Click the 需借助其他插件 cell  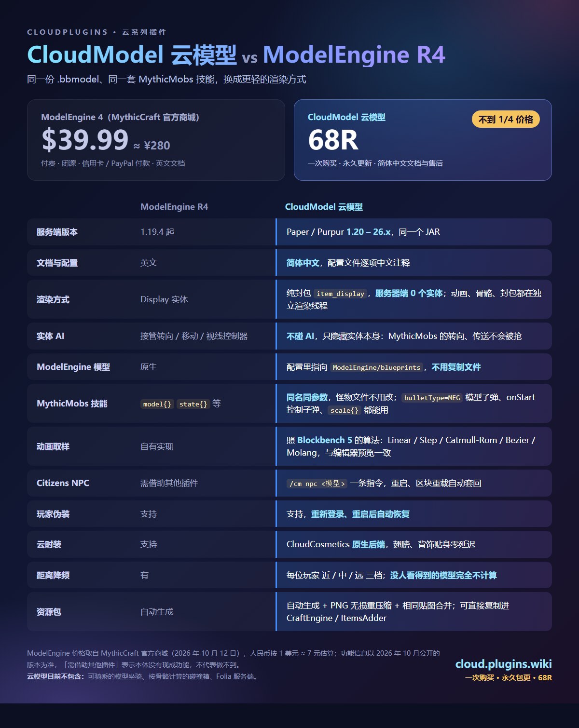coord(169,483)
